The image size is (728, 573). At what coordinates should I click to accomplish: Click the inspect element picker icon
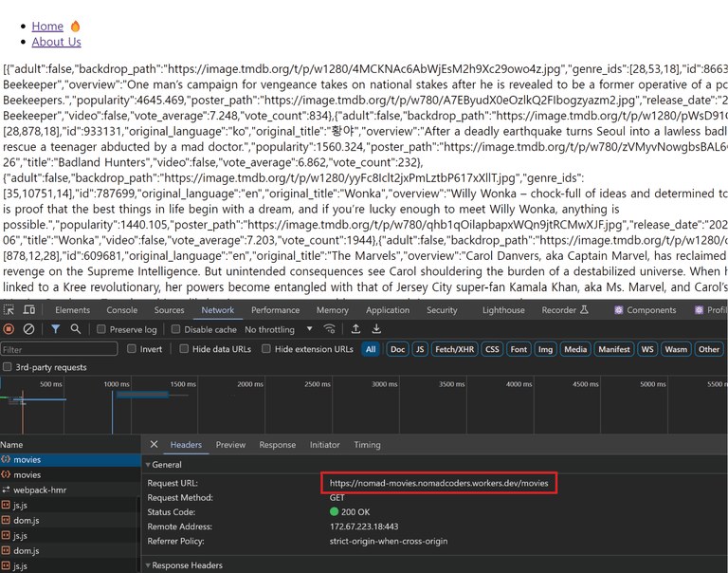point(9,309)
